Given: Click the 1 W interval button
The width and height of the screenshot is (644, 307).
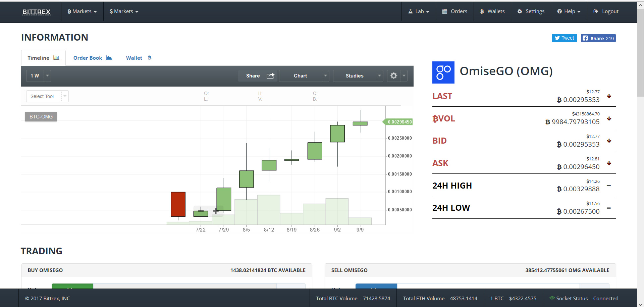Looking at the screenshot, I should pos(35,76).
